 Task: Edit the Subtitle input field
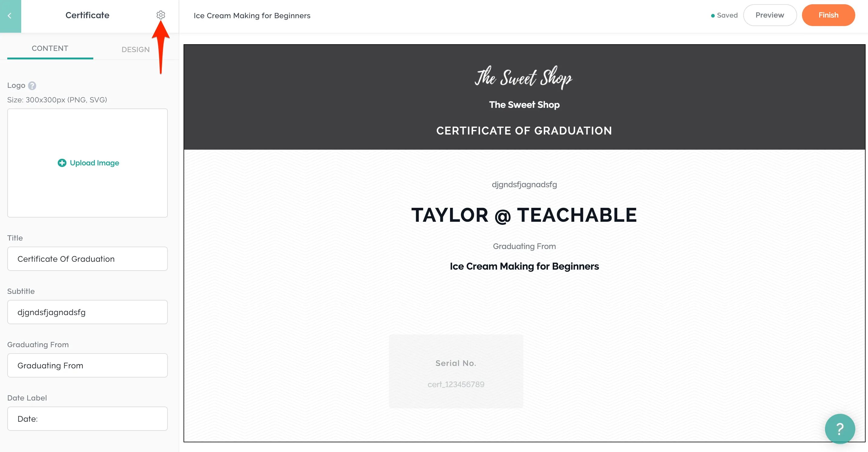tap(88, 312)
